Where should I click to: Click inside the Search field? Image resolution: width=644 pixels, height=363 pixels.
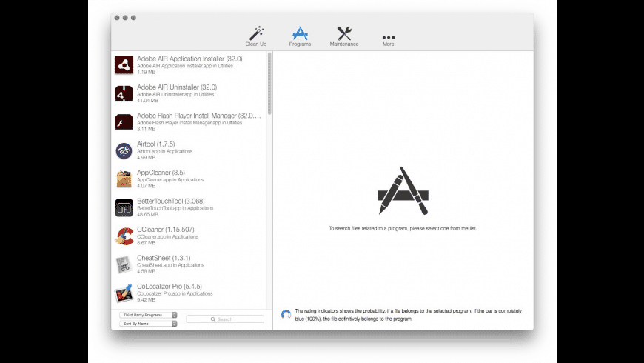[225, 319]
